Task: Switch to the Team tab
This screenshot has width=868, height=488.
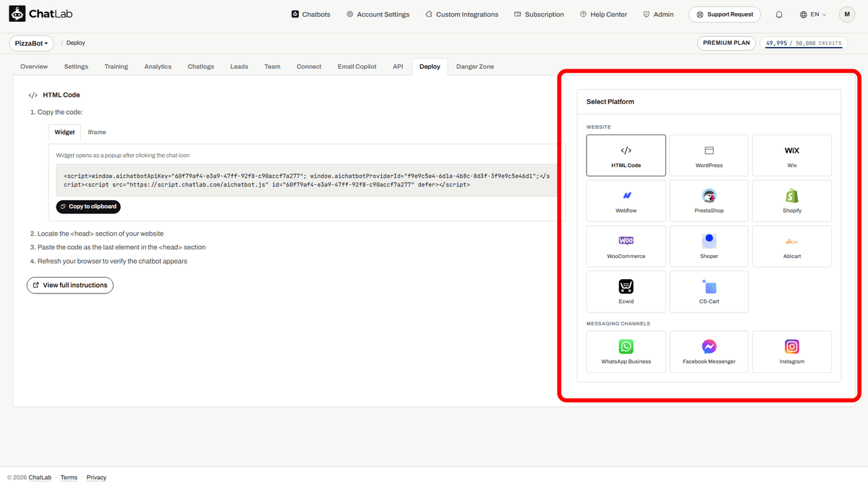Action: tap(272, 67)
